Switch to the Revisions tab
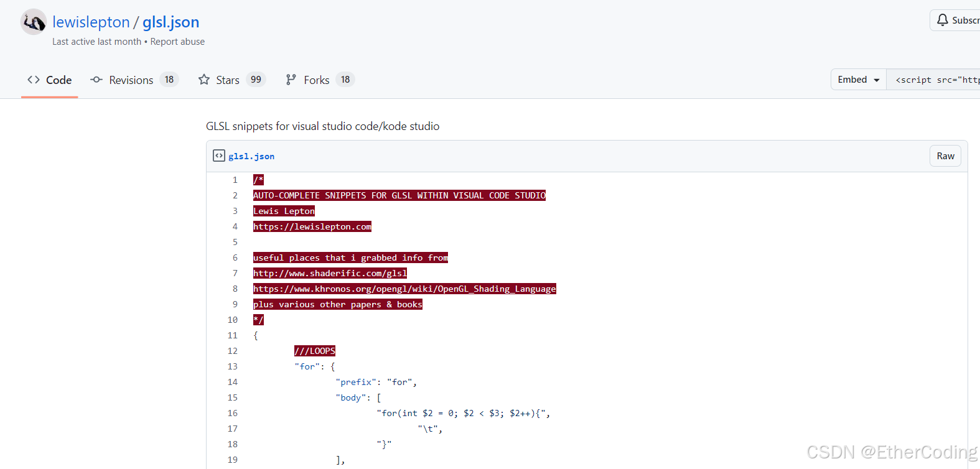Viewport: 980px width, 469px height. coord(134,80)
